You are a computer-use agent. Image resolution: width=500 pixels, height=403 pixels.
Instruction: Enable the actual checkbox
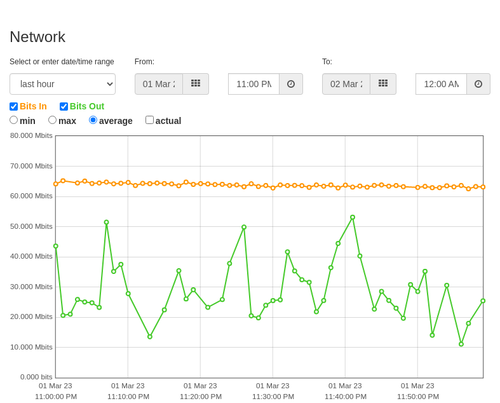point(150,120)
